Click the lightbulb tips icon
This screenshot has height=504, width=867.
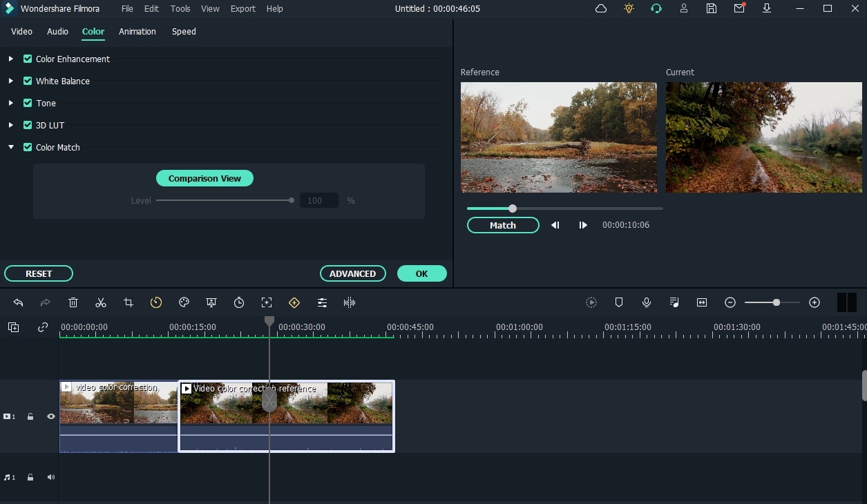(x=629, y=8)
